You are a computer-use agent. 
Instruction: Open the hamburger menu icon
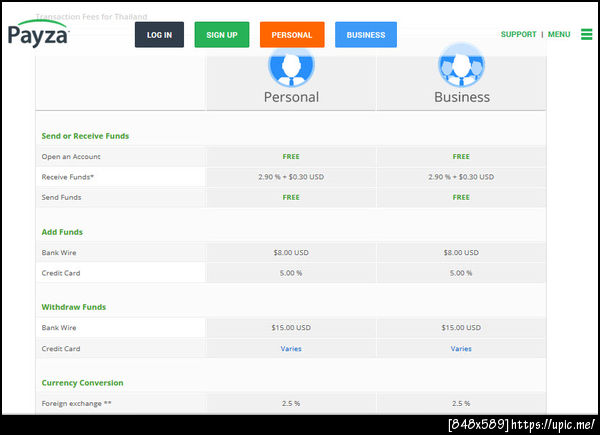586,34
